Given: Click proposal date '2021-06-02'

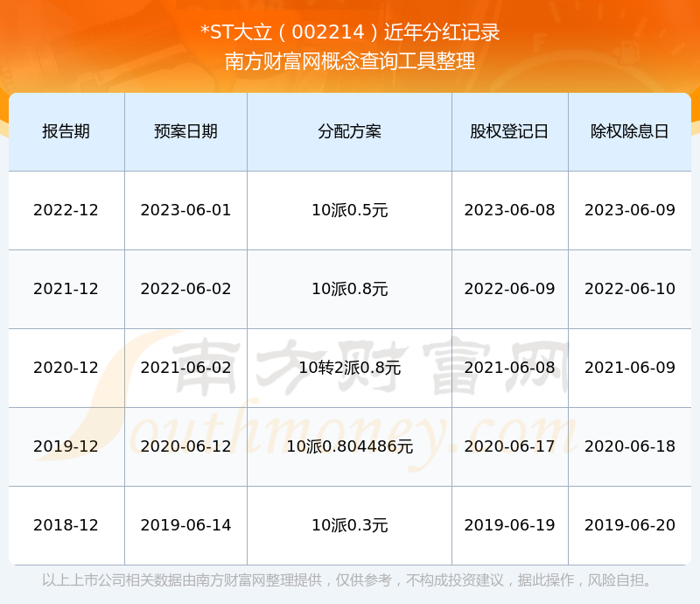Looking at the screenshot, I should [x=185, y=368].
